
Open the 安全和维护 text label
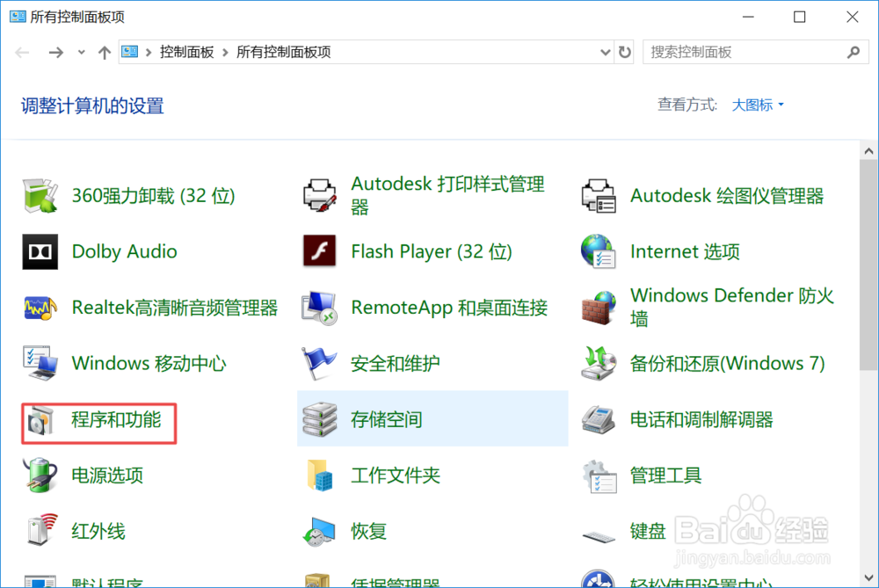[396, 364]
